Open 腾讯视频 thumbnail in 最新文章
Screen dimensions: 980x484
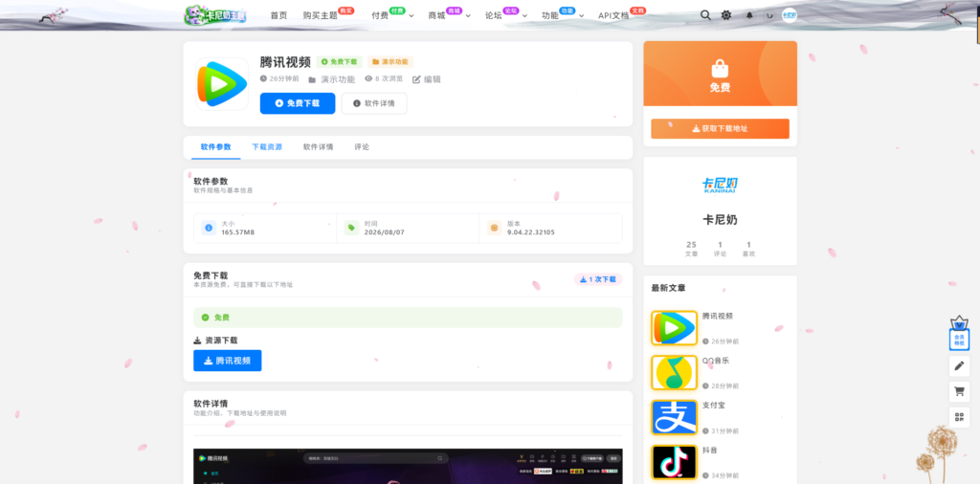point(674,328)
